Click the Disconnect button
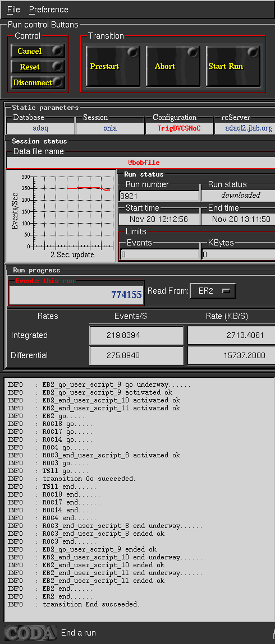The image size is (275, 644). (x=38, y=82)
